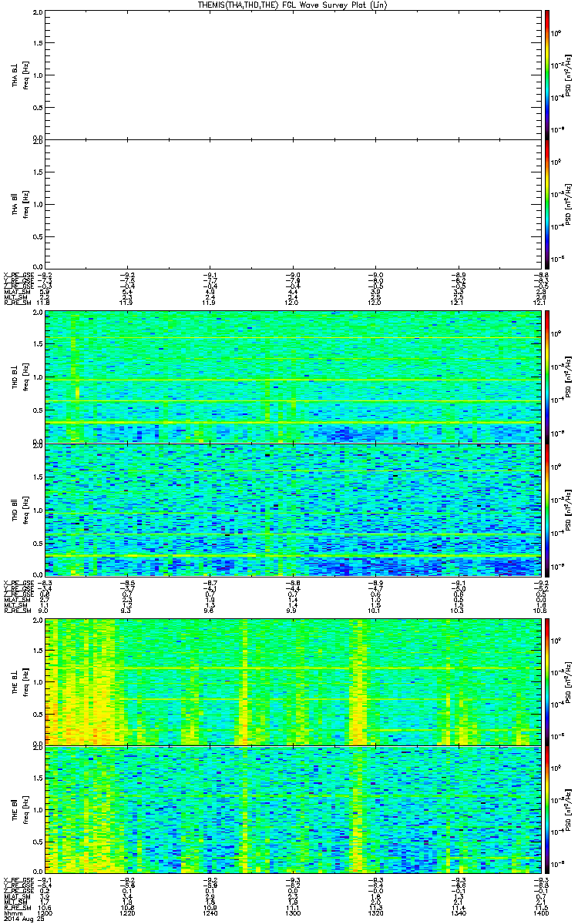Click the '1320' time tick label
This screenshot has height=924, width=578.
[375, 912]
